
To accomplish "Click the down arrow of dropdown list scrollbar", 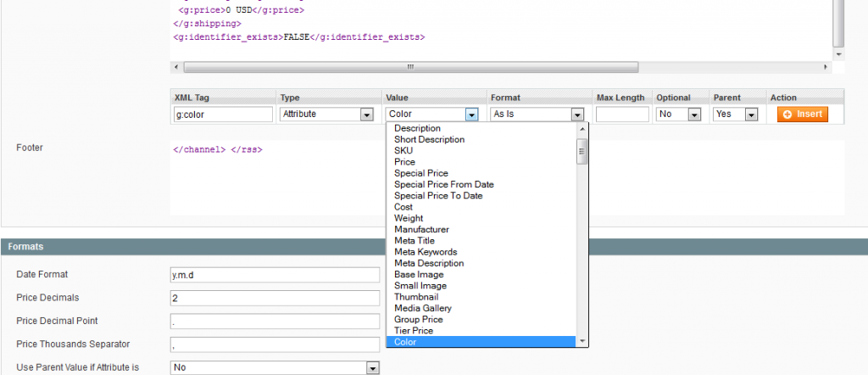I will tap(582, 341).
